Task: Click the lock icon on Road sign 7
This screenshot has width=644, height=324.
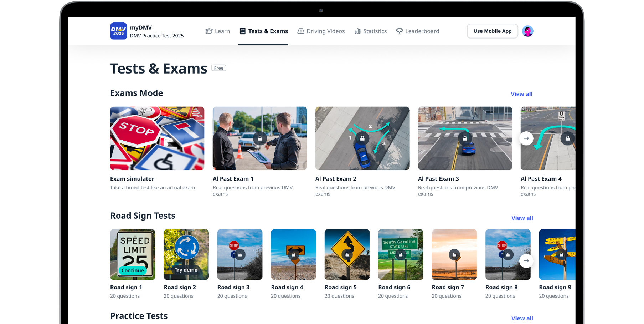Action: point(454,254)
